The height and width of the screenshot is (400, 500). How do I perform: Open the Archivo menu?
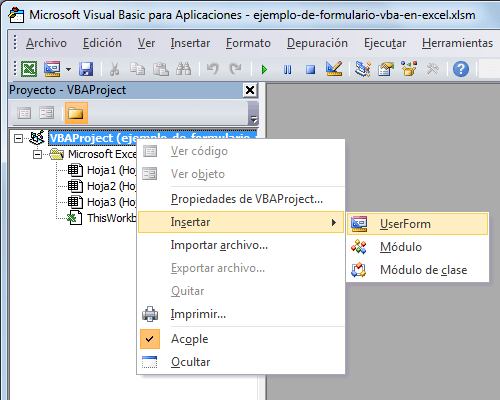(x=46, y=43)
